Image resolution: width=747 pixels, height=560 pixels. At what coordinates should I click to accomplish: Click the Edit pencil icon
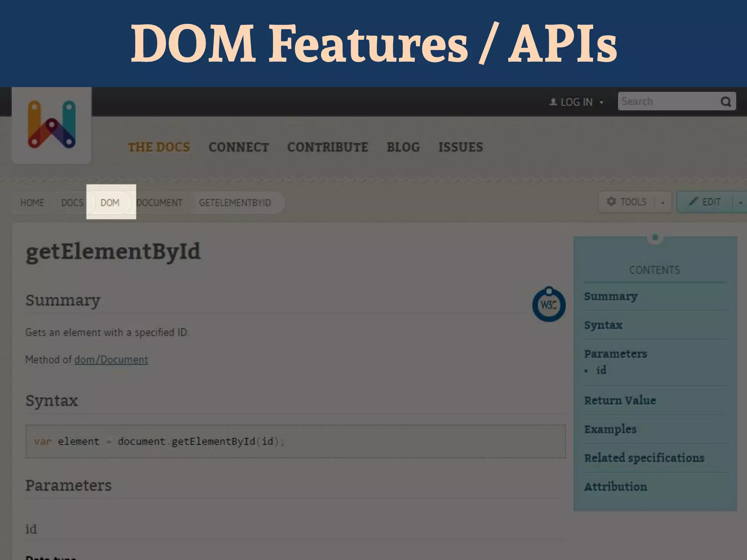click(x=693, y=202)
